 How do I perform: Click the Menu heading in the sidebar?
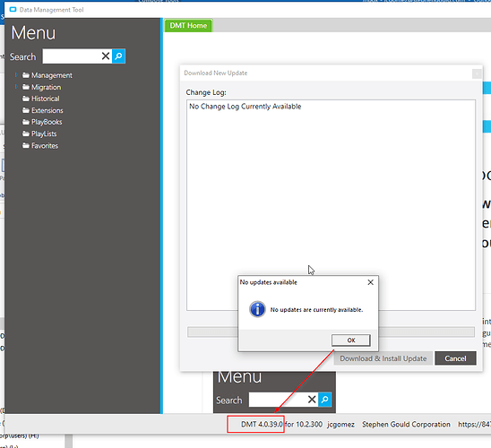[x=33, y=33]
